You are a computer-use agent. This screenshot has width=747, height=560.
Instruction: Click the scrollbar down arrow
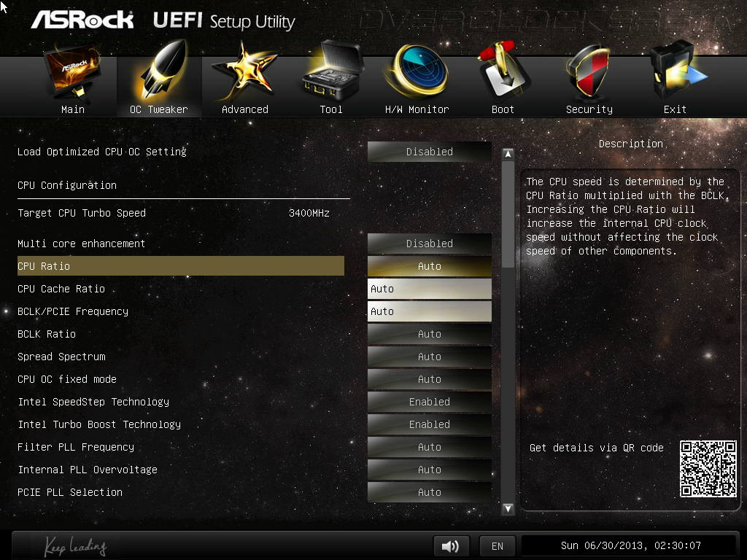(x=508, y=508)
